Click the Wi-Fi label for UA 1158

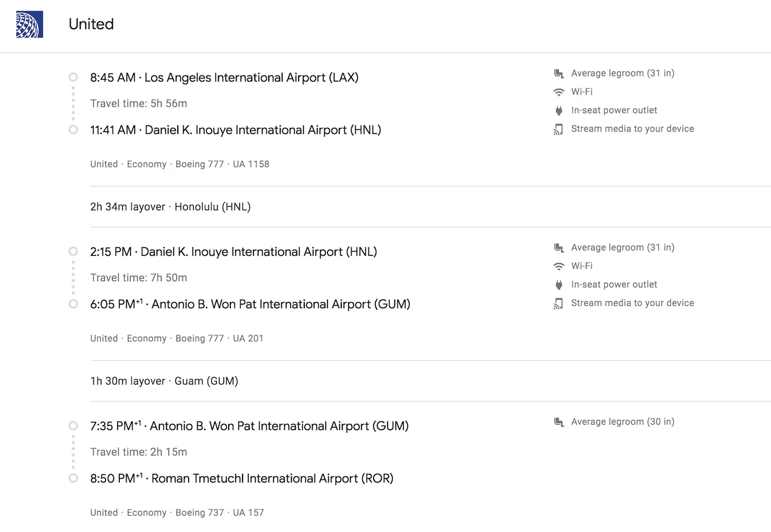coord(582,91)
